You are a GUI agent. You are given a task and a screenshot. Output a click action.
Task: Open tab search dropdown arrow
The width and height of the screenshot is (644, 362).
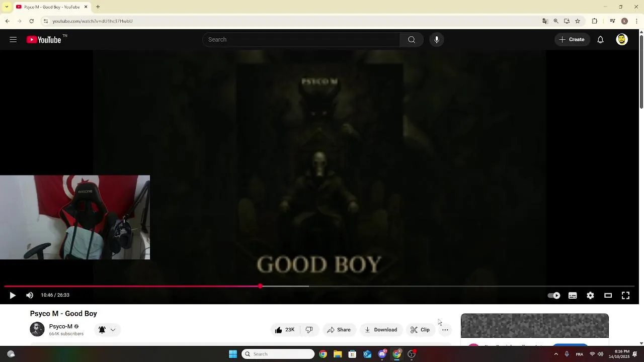[7, 7]
